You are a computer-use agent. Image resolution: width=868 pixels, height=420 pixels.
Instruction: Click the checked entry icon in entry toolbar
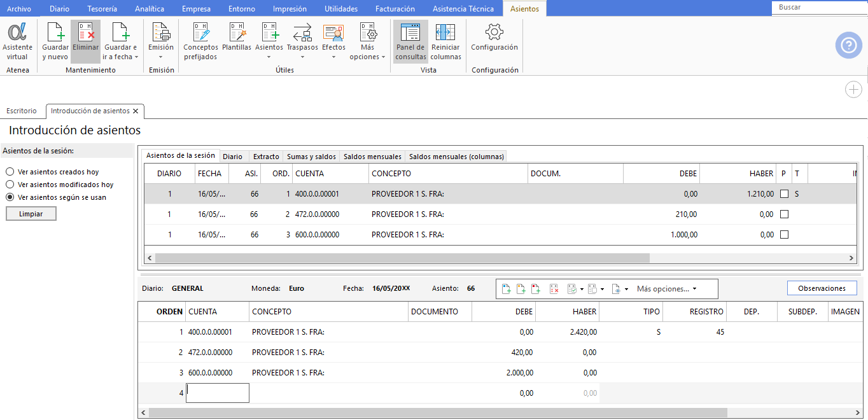571,289
